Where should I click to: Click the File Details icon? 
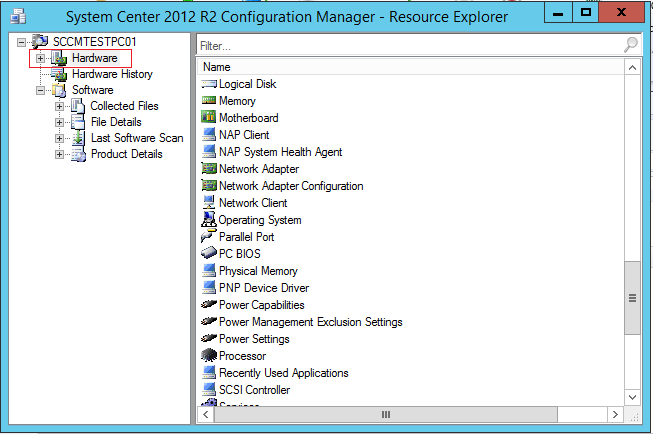(78, 122)
